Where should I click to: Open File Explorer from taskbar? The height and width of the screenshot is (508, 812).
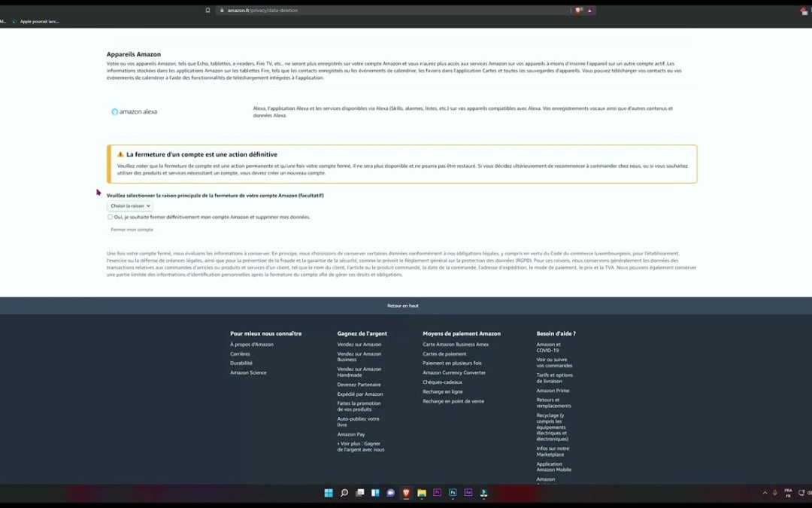422,493
